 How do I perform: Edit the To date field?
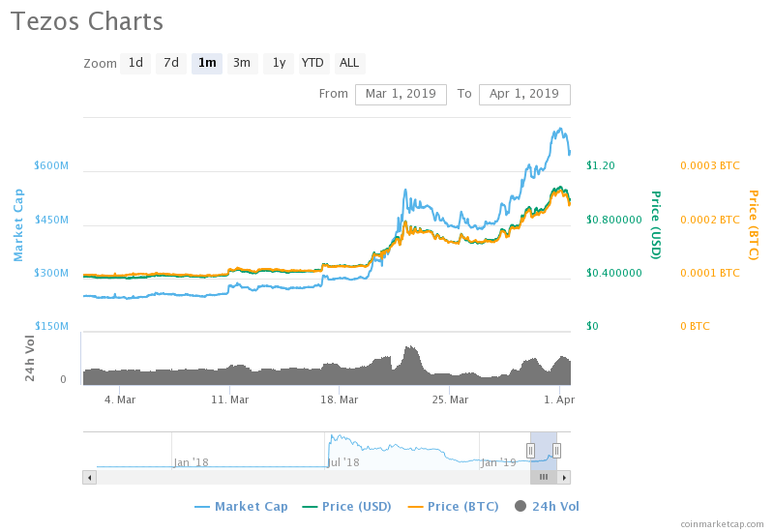click(x=524, y=94)
